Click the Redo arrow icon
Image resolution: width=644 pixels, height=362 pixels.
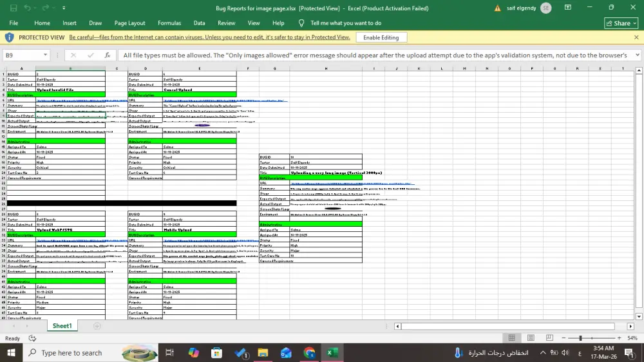(x=46, y=8)
